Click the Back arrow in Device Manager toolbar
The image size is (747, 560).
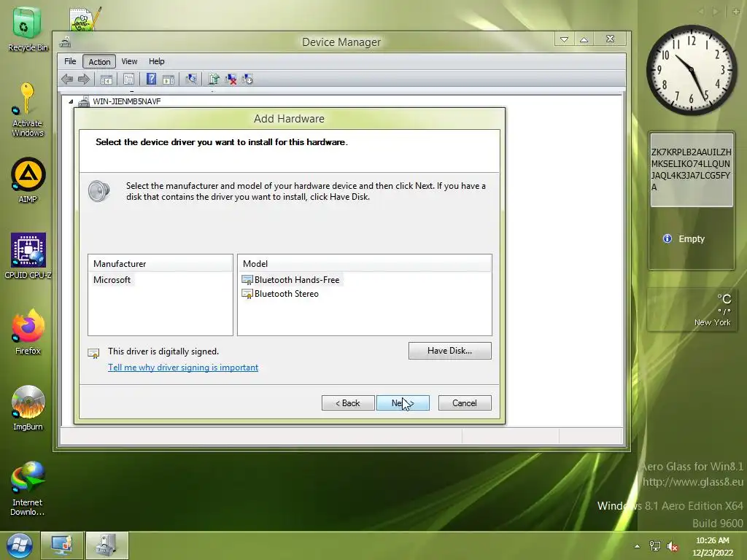(67, 79)
